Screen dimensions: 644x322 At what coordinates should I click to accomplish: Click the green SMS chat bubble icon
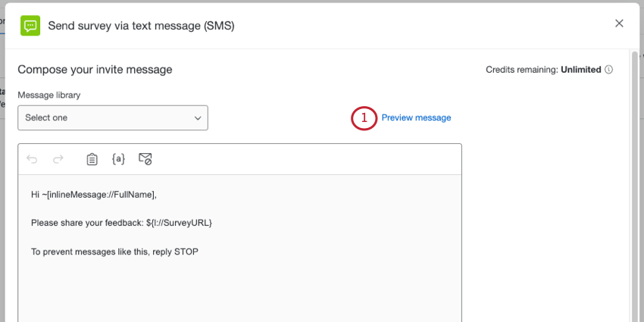pos(30,26)
